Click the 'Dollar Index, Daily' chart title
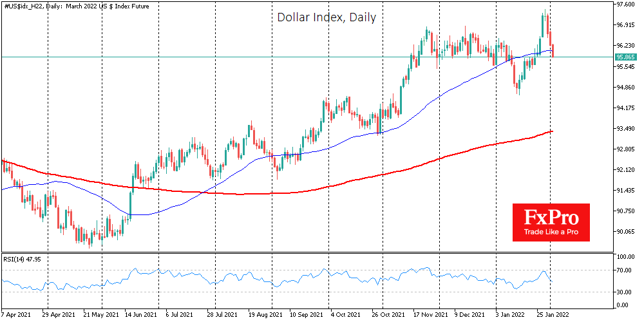This screenshot has height=322, width=644. tap(327, 17)
